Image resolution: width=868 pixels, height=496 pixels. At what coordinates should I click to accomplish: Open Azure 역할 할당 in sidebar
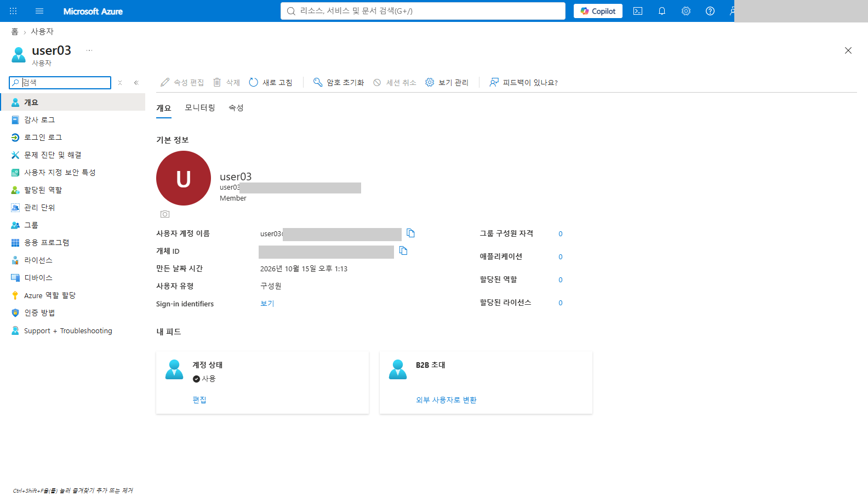click(72, 295)
